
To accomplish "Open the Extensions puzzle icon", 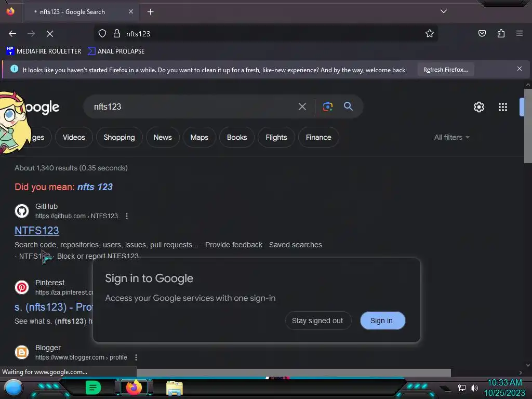I will click(x=501, y=33).
